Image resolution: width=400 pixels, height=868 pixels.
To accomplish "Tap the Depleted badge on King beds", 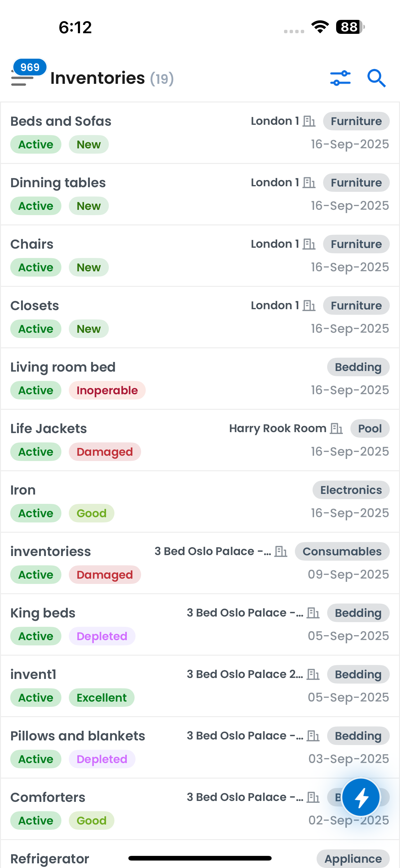I will [x=102, y=636].
